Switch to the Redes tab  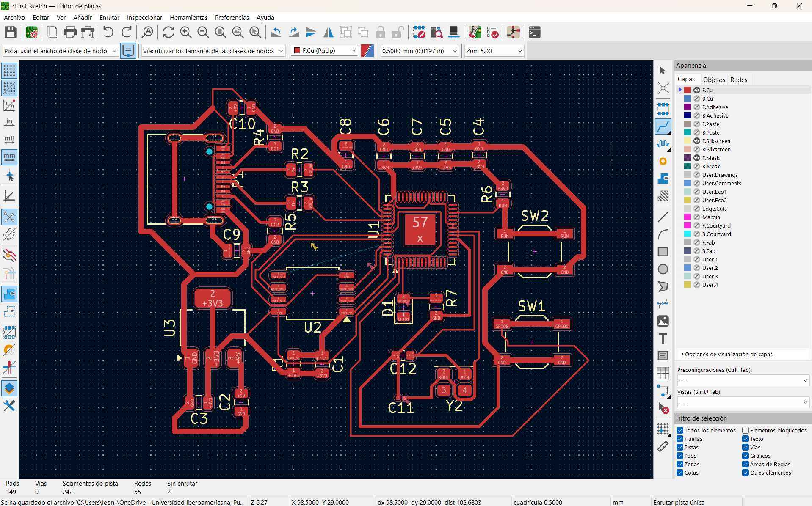click(x=739, y=80)
